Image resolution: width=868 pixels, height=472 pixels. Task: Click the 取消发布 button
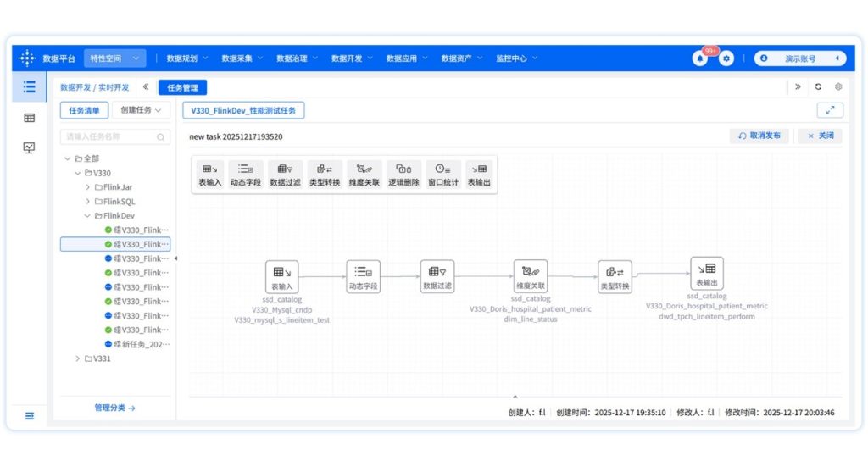click(x=759, y=136)
